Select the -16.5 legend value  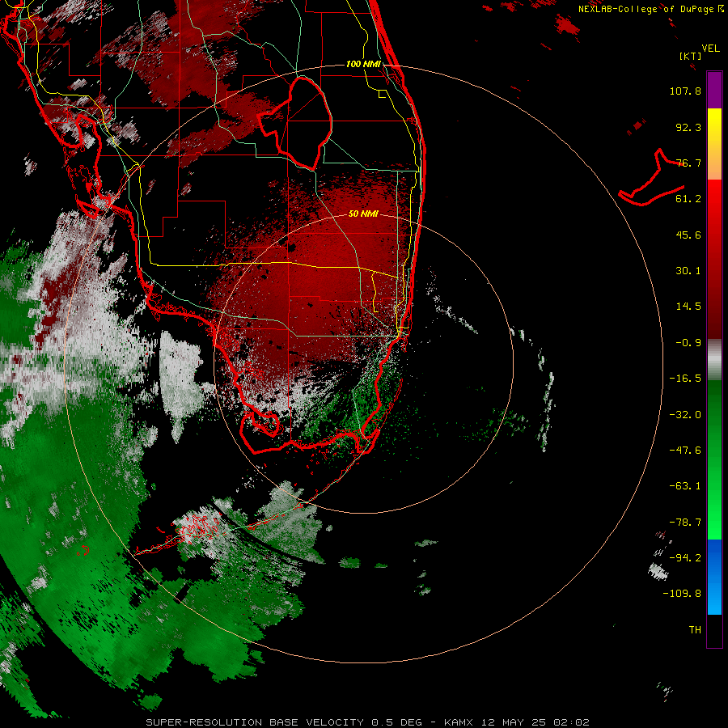[x=685, y=379]
